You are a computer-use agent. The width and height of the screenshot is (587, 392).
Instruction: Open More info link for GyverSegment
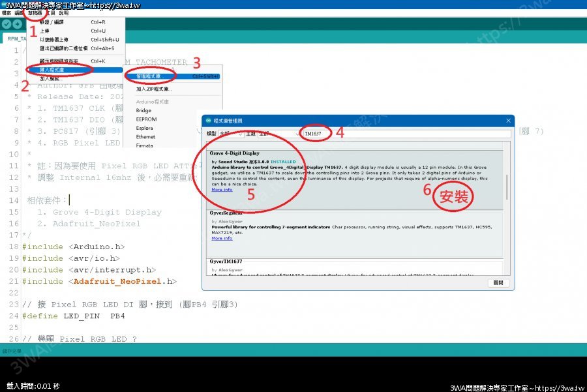coord(222,238)
